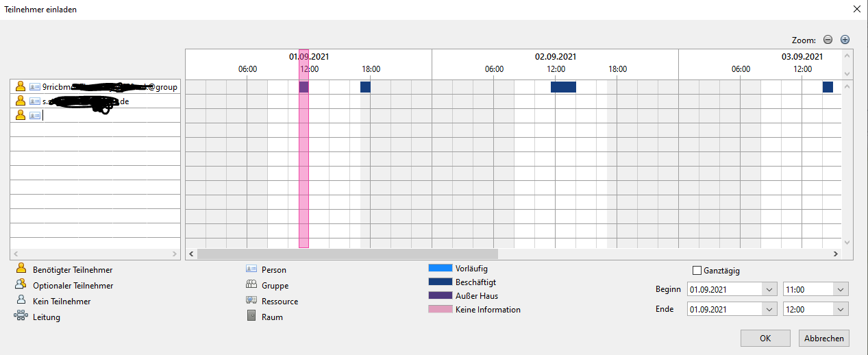Click the date header scroll up arrow
The width and height of the screenshot is (868, 355).
tap(847, 56)
